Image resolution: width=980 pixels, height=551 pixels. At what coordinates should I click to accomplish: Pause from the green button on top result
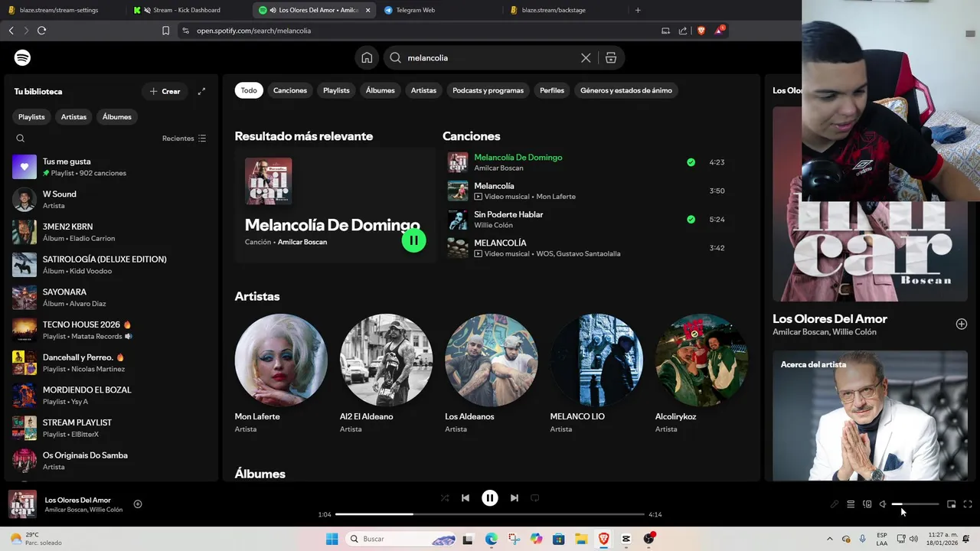pyautogui.click(x=413, y=240)
